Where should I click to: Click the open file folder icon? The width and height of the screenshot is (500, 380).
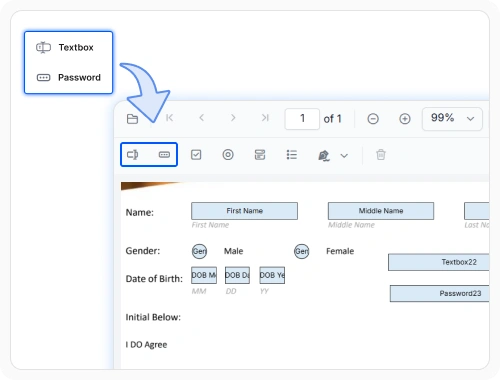(132, 119)
